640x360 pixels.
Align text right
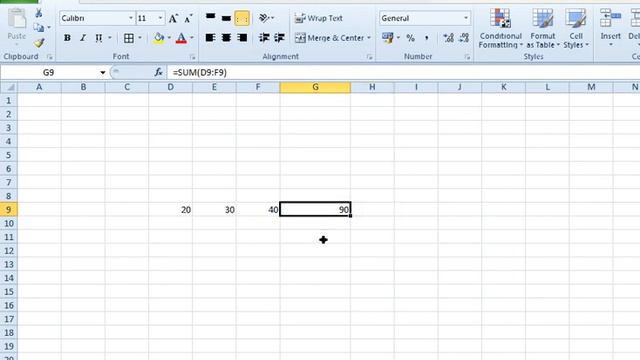coord(242,38)
